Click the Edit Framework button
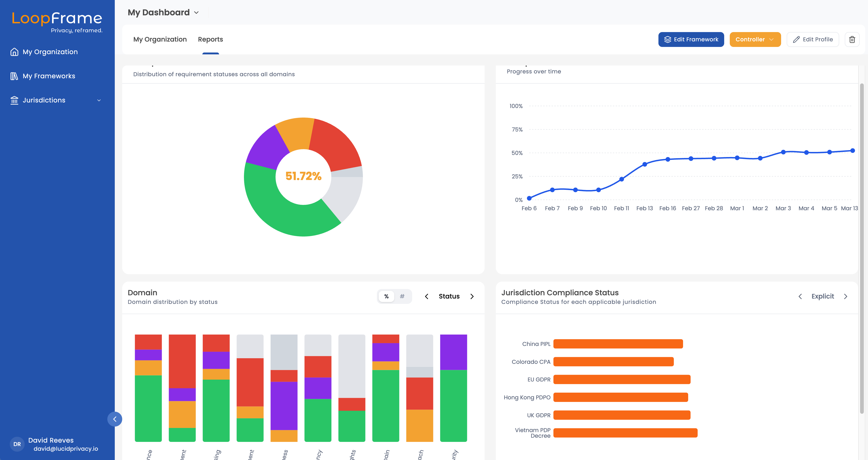This screenshot has height=460, width=868. (x=691, y=39)
